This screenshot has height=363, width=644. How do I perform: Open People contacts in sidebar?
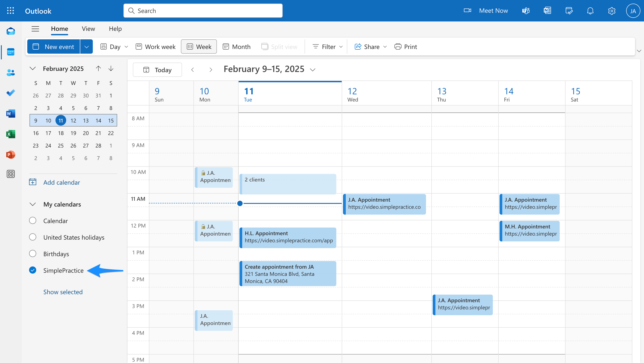(x=11, y=72)
